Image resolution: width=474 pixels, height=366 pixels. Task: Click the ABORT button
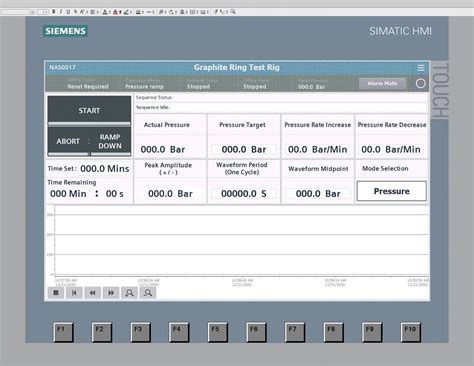point(68,141)
